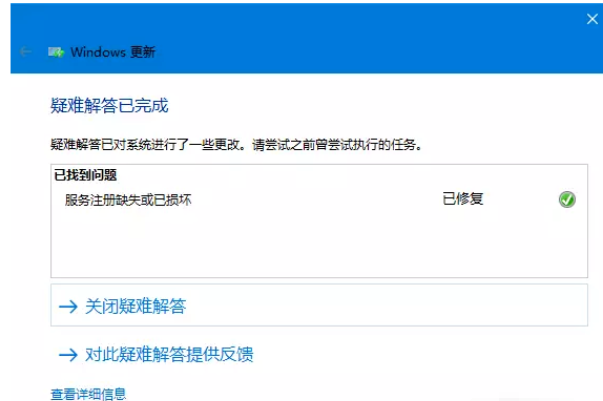Click the 已找到问题 header
This screenshot has height=401, width=603.
tap(85, 175)
